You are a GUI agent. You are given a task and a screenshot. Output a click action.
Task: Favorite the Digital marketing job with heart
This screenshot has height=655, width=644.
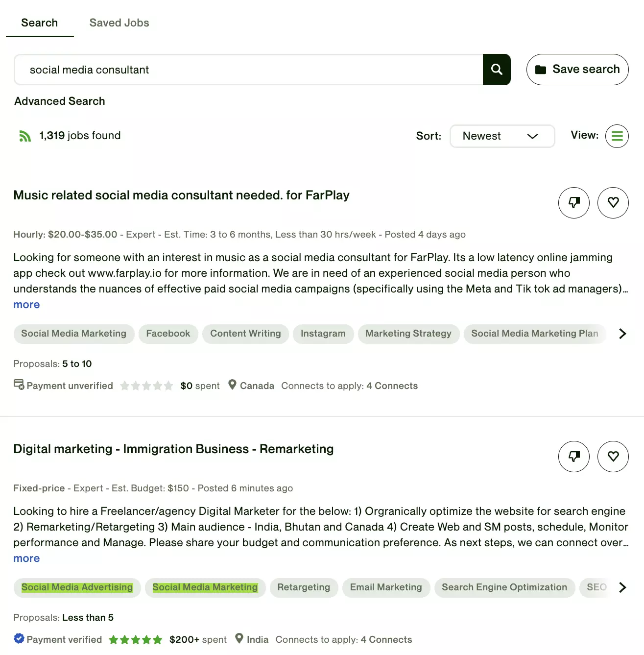(613, 457)
